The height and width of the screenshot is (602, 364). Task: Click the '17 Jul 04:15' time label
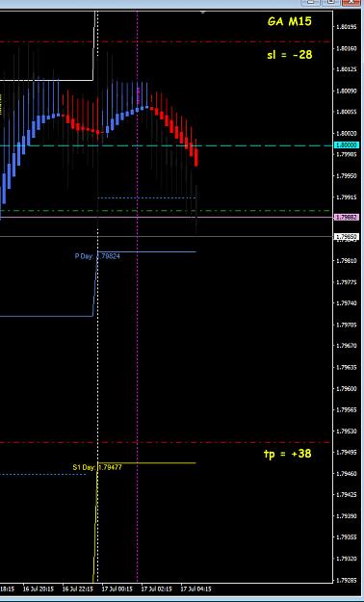pos(195,589)
